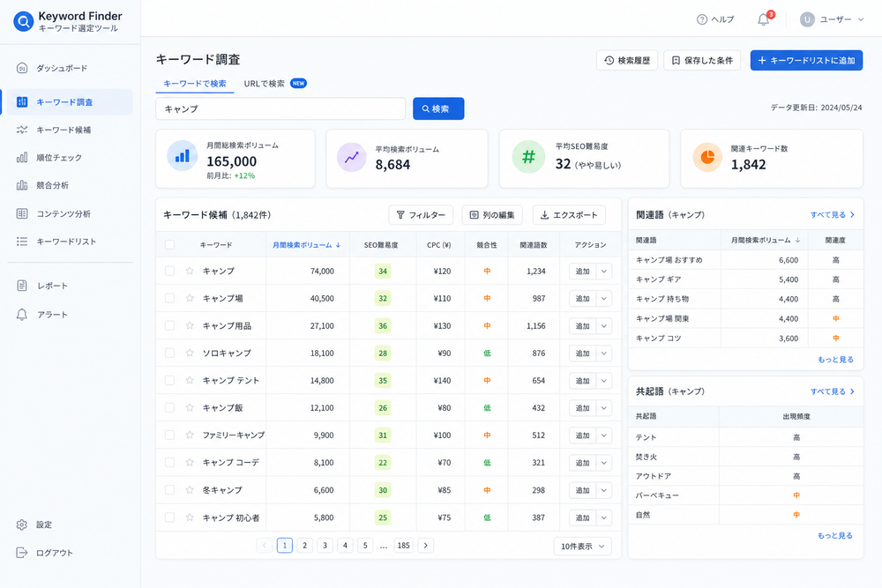This screenshot has width=882, height=588.
Task: Click the アラート bell icon in sidebar
Action: [22, 314]
